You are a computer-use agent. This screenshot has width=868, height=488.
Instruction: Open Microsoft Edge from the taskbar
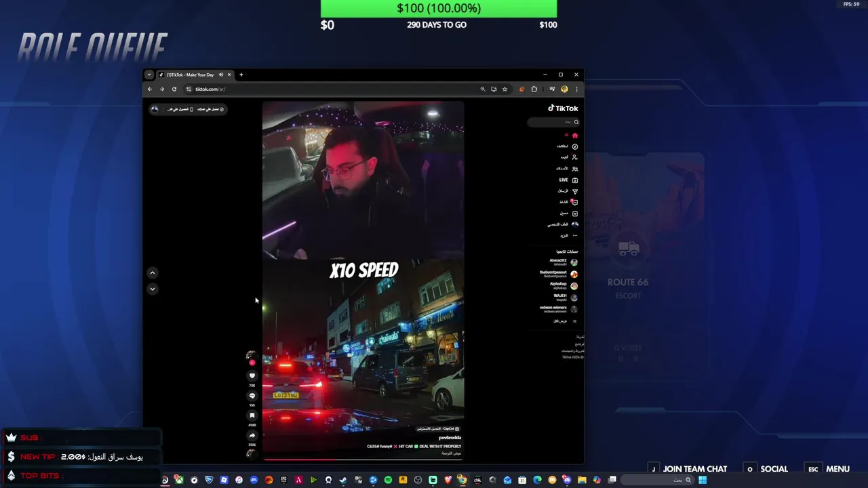pyautogui.click(x=537, y=480)
